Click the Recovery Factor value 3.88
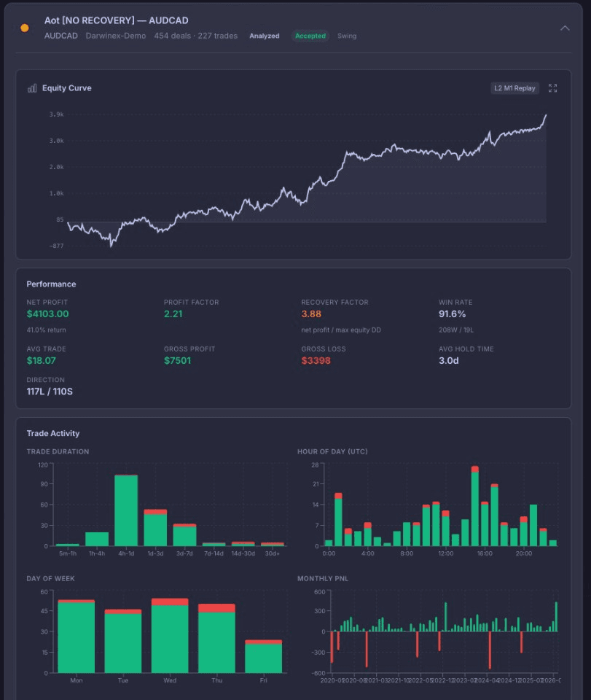Image resolution: width=591 pixels, height=700 pixels. [x=311, y=314]
